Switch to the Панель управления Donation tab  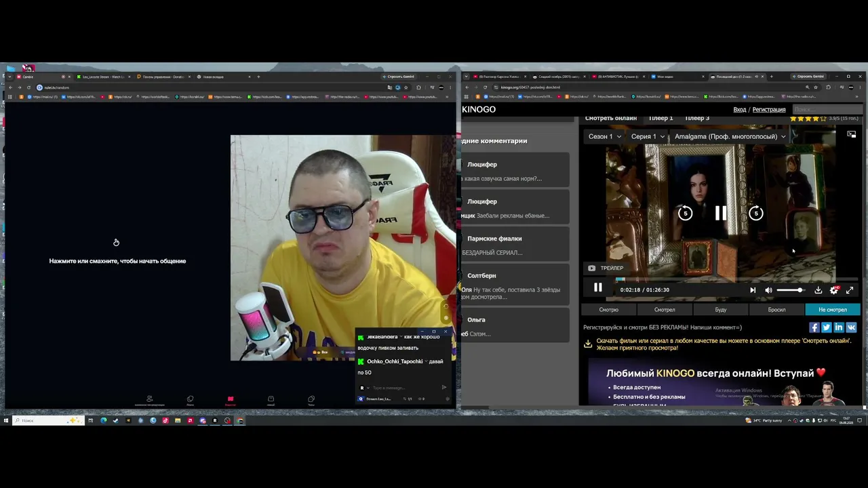[163, 77]
